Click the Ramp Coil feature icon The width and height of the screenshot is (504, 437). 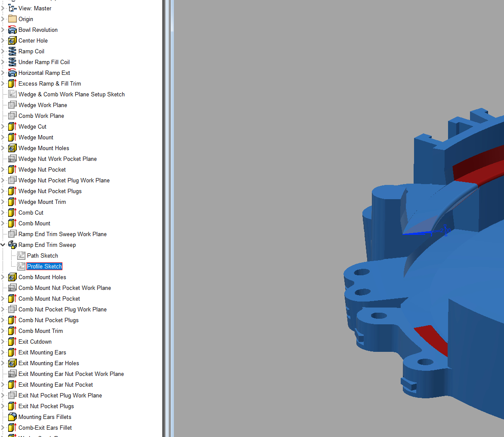tap(12, 51)
